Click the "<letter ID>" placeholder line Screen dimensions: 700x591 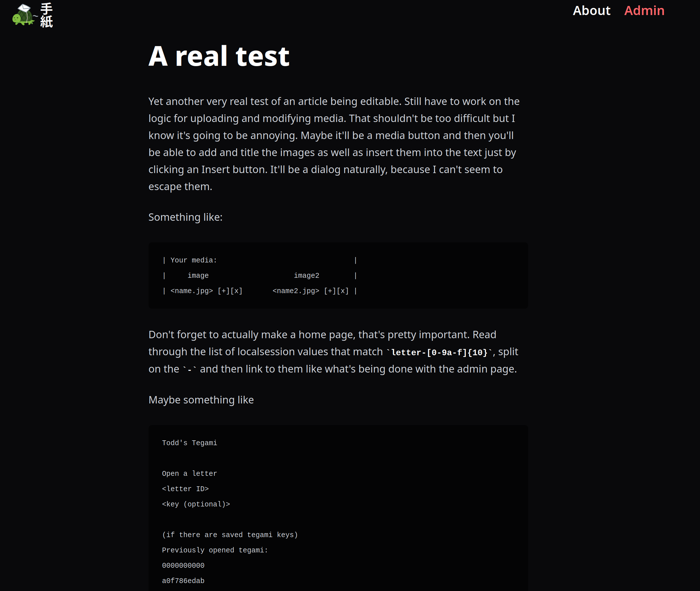(x=185, y=489)
